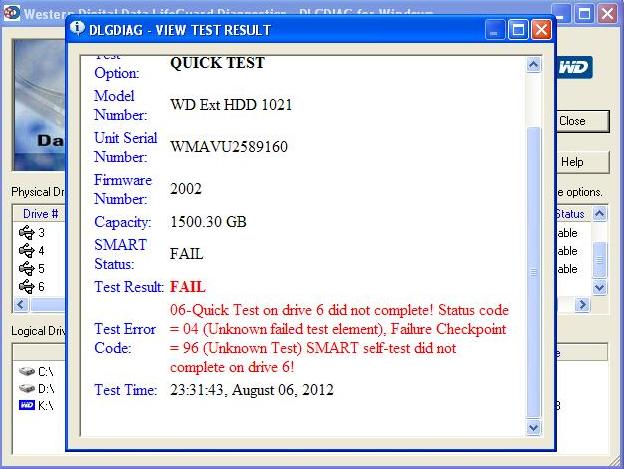This screenshot has height=469, width=624.
Task: Close the View Test Result dialog
Action: (542, 29)
